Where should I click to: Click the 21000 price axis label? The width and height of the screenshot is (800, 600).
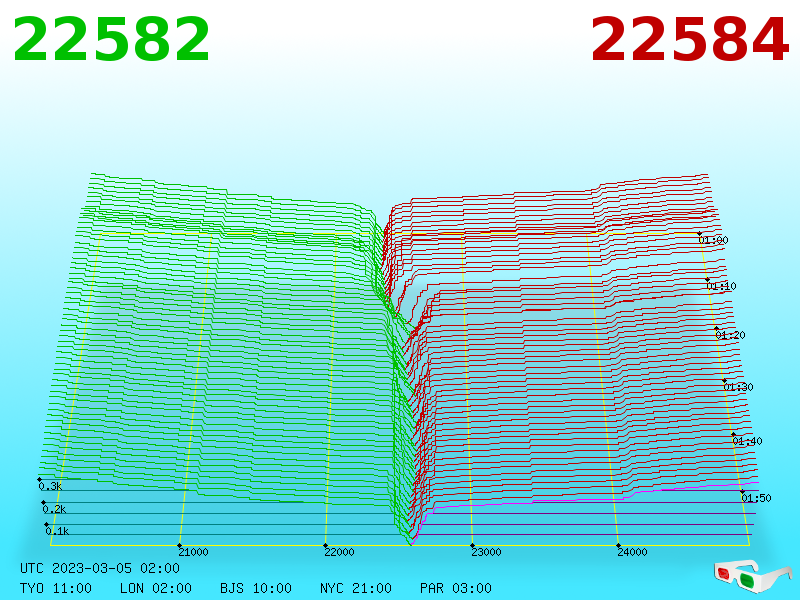pyautogui.click(x=193, y=552)
